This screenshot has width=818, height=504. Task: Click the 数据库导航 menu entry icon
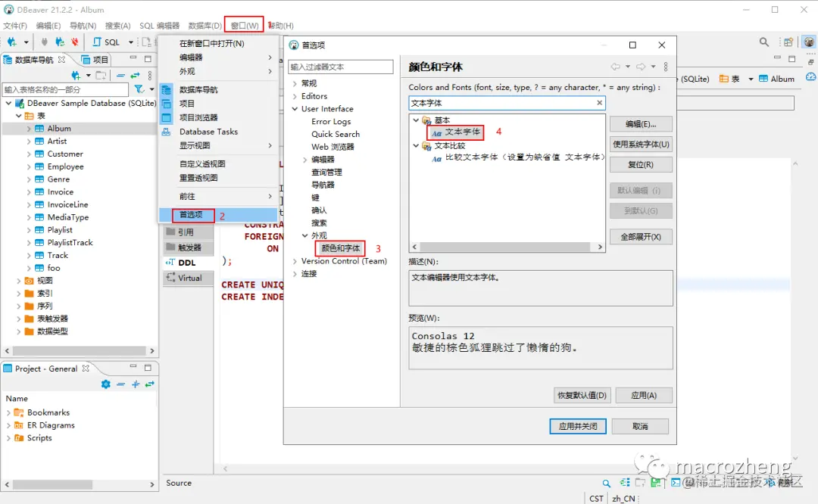[166, 89]
